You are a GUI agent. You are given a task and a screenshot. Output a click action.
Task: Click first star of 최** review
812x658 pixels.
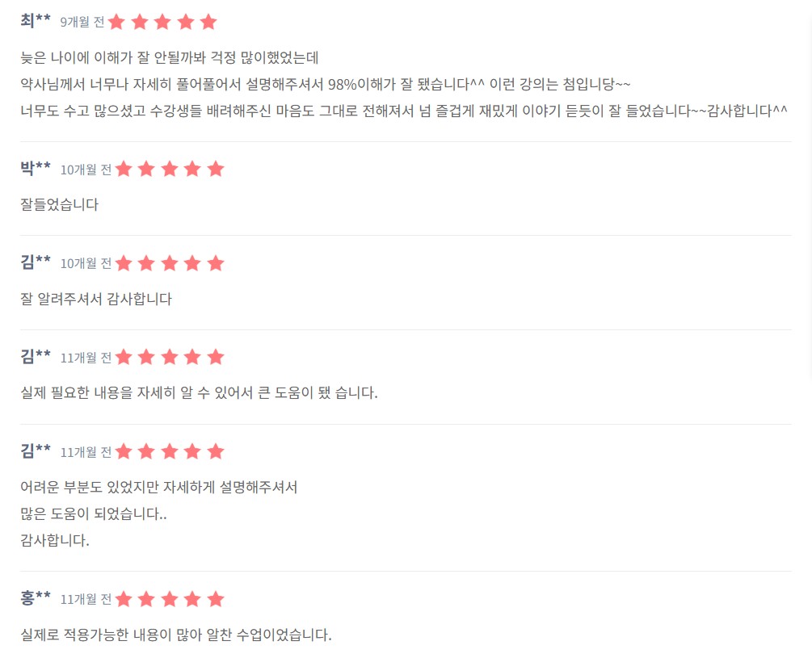(x=117, y=22)
